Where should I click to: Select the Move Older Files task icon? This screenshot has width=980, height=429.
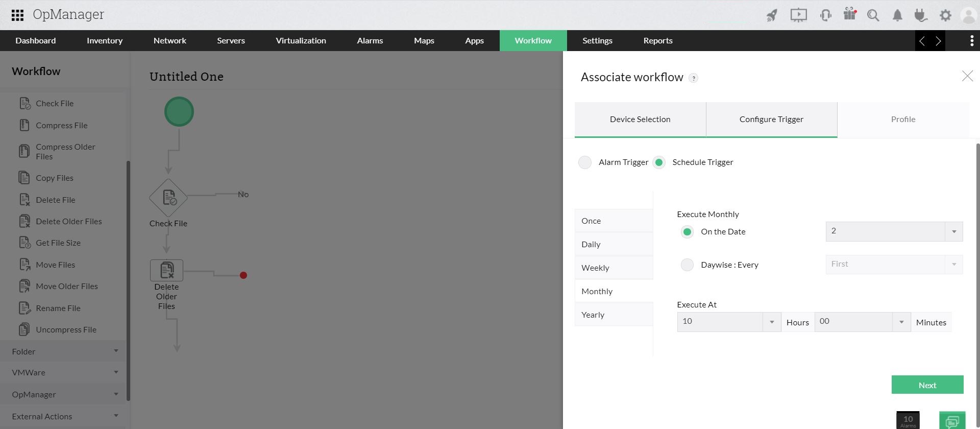click(24, 286)
